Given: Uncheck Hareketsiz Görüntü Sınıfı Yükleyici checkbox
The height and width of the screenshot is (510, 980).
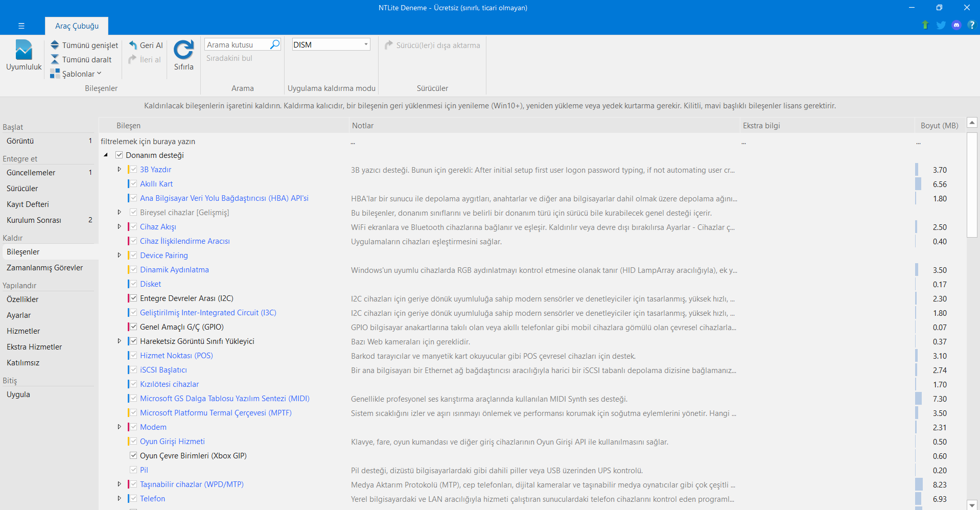Looking at the screenshot, I should pos(133,341).
